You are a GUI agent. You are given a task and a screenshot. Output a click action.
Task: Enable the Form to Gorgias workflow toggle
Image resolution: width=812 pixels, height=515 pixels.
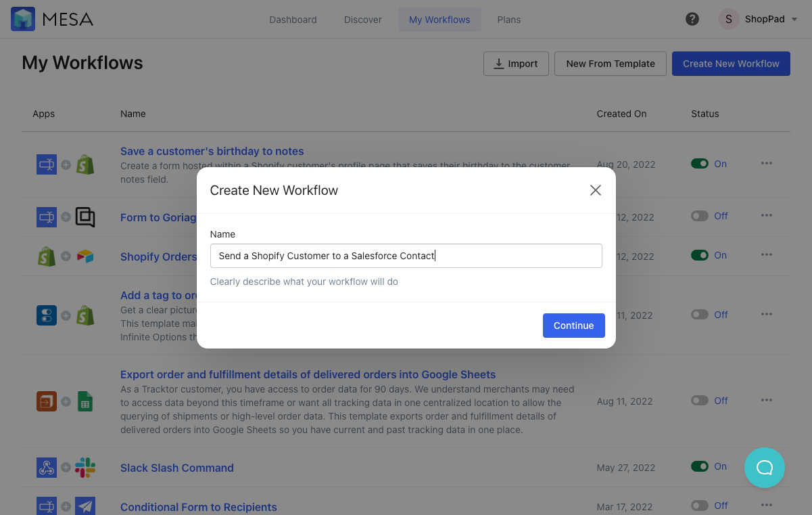pos(700,216)
